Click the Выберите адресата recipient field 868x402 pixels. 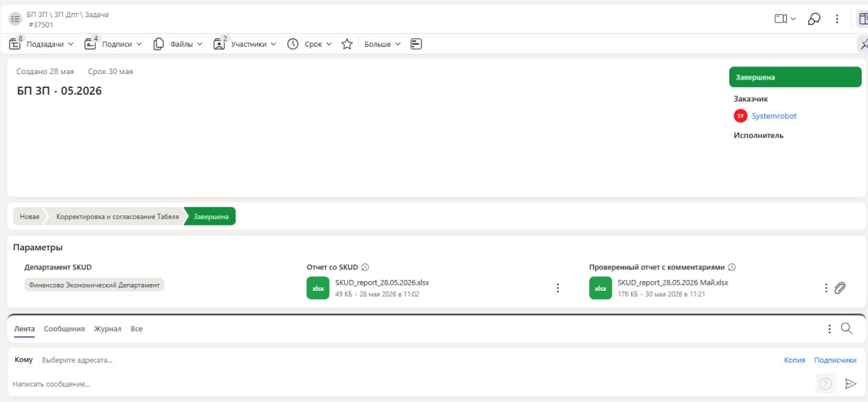pyautogui.click(x=77, y=360)
